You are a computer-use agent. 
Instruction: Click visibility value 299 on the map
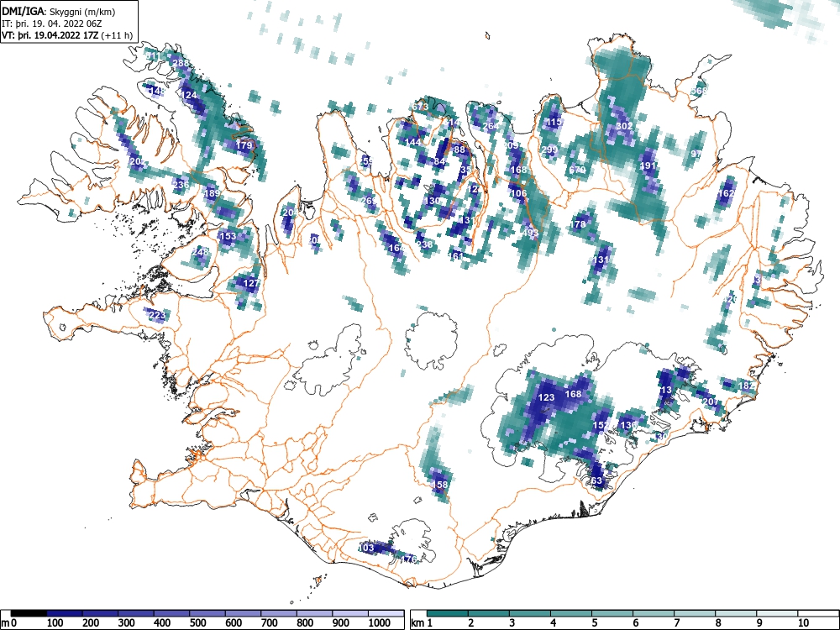pos(549,150)
